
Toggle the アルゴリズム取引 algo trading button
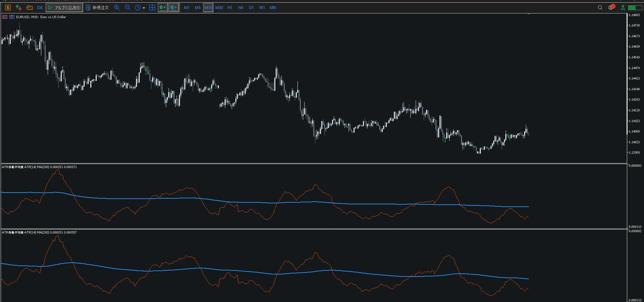tap(64, 7)
